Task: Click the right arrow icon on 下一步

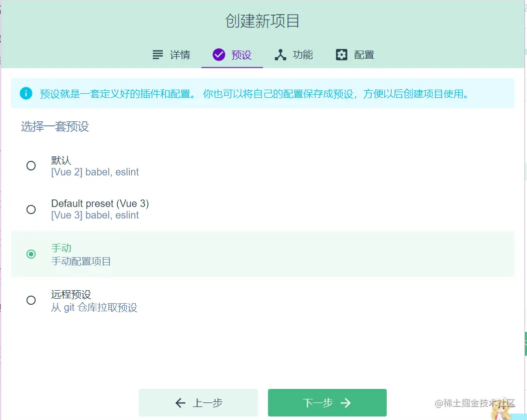Action: tap(346, 402)
